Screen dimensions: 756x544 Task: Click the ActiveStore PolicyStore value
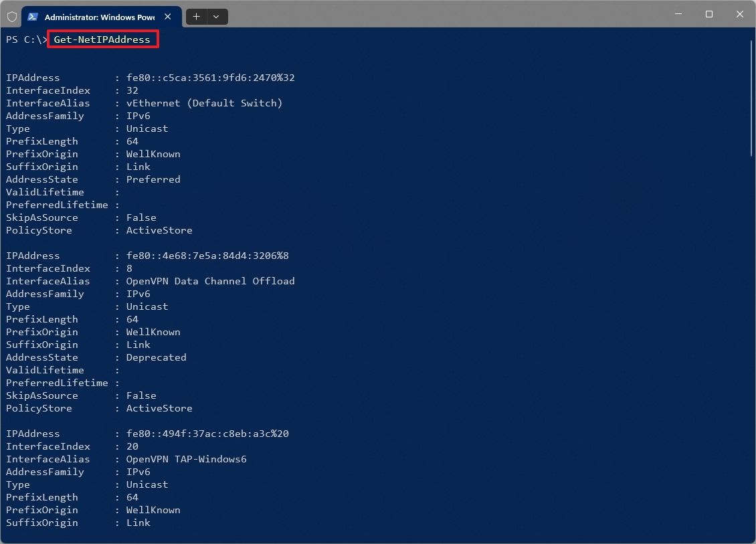tap(159, 230)
